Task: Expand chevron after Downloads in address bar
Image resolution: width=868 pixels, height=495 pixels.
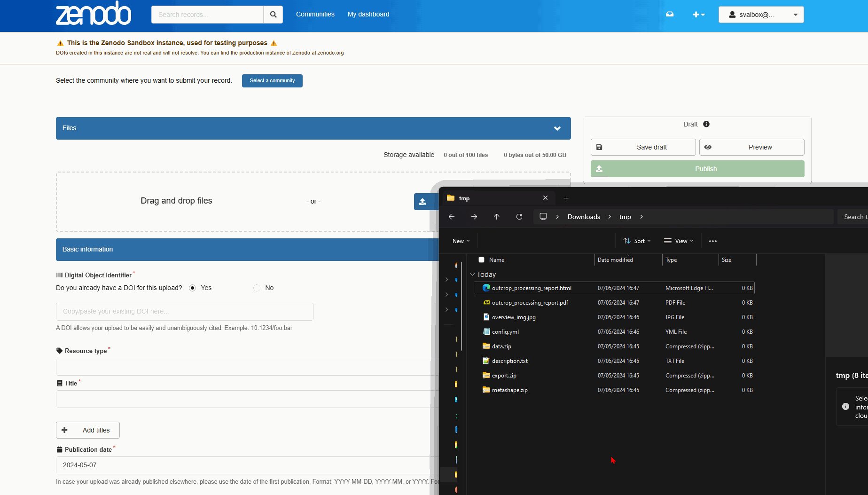Action: point(610,217)
